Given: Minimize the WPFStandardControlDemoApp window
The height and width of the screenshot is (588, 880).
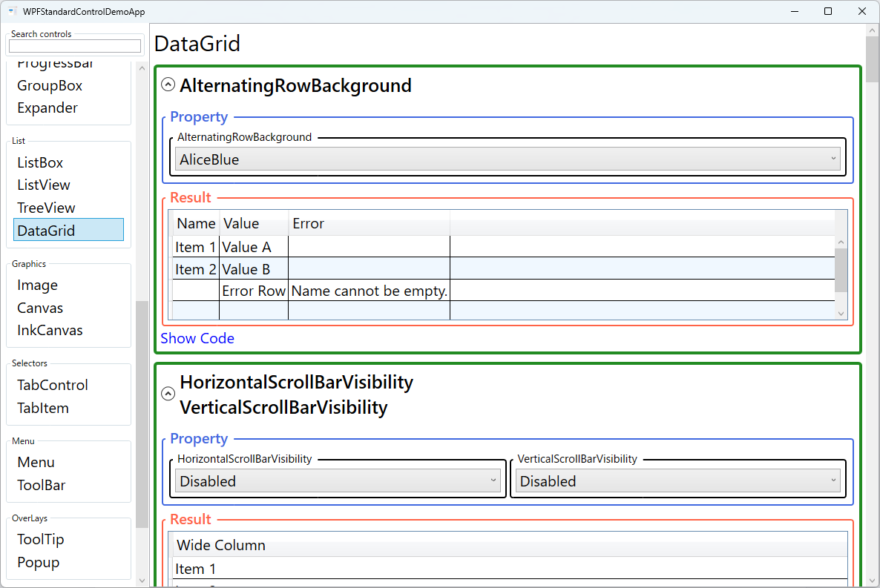Looking at the screenshot, I should tap(795, 11).
